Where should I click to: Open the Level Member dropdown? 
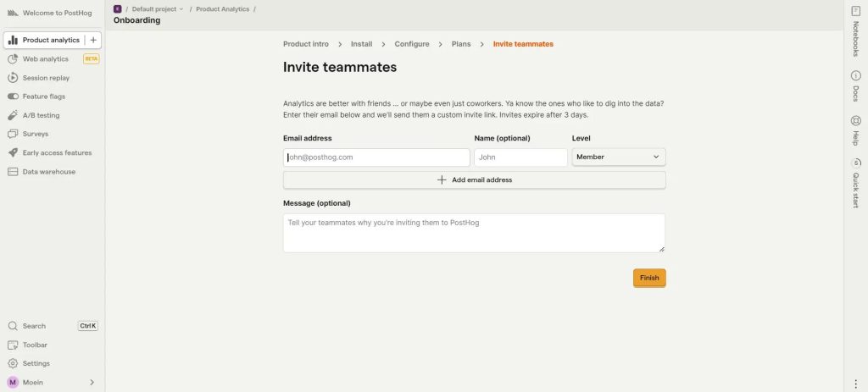pos(618,157)
